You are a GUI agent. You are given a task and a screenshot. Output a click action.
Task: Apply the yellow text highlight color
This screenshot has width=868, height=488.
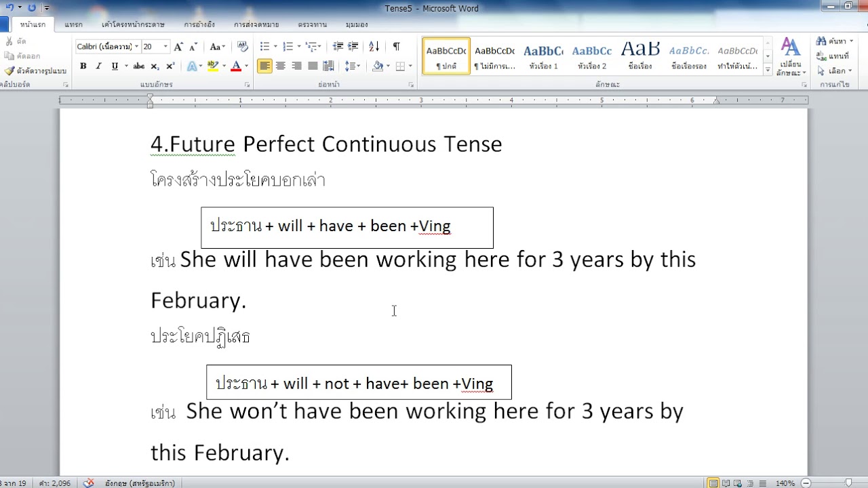coord(213,66)
